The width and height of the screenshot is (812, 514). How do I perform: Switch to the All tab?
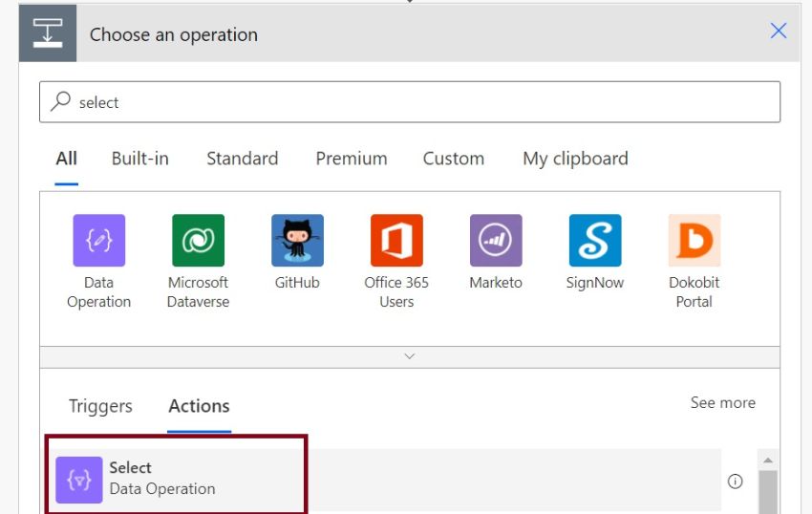[66, 159]
